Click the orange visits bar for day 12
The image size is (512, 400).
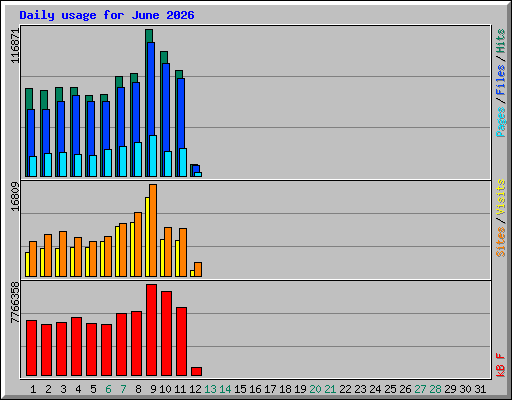(x=198, y=269)
